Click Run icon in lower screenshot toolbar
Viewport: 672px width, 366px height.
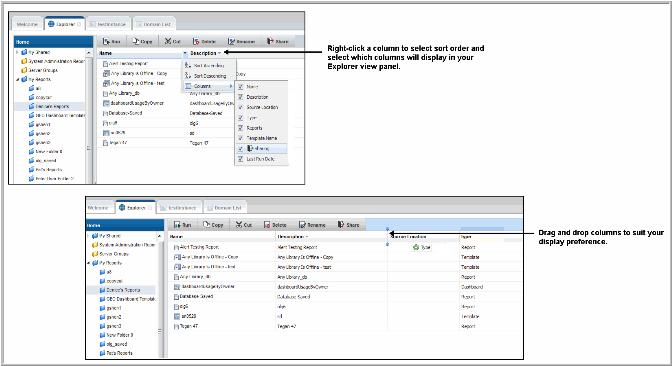(x=177, y=225)
